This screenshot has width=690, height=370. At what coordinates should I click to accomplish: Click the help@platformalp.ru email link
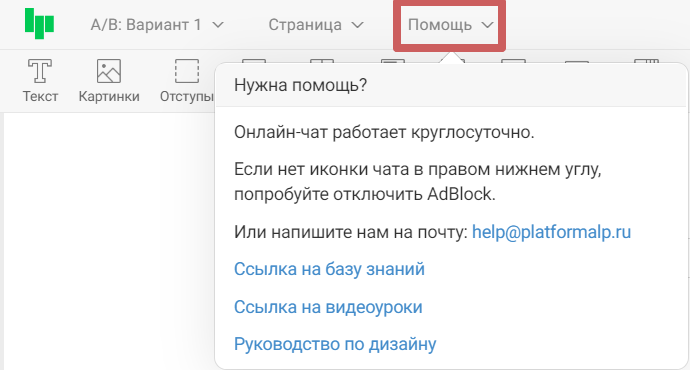point(551,232)
